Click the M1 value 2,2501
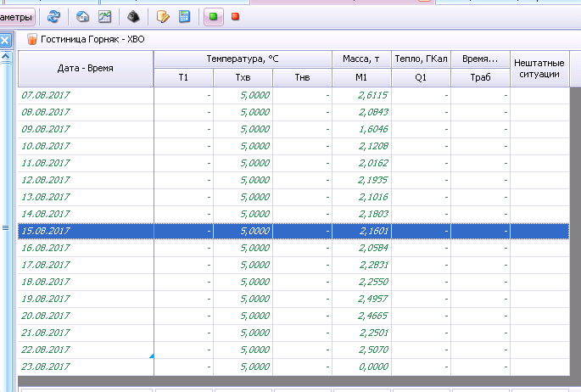 (373, 333)
